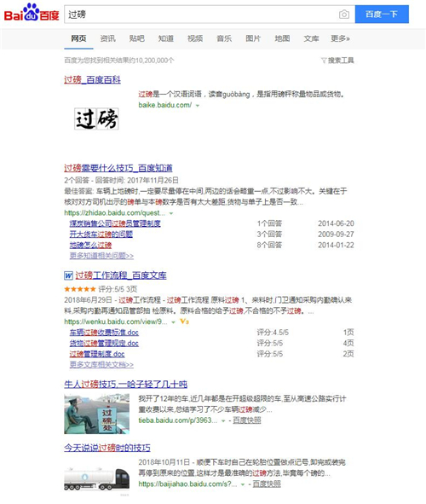Open the 过磅_百度百科 result
Viewport: 426px width, 504px height.
(93, 79)
